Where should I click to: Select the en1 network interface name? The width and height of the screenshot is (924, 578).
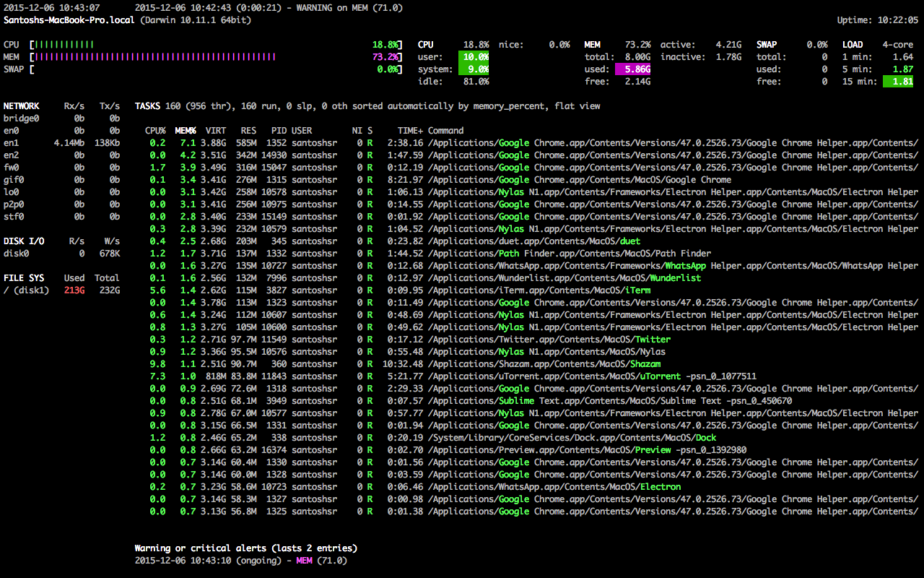[x=11, y=143]
